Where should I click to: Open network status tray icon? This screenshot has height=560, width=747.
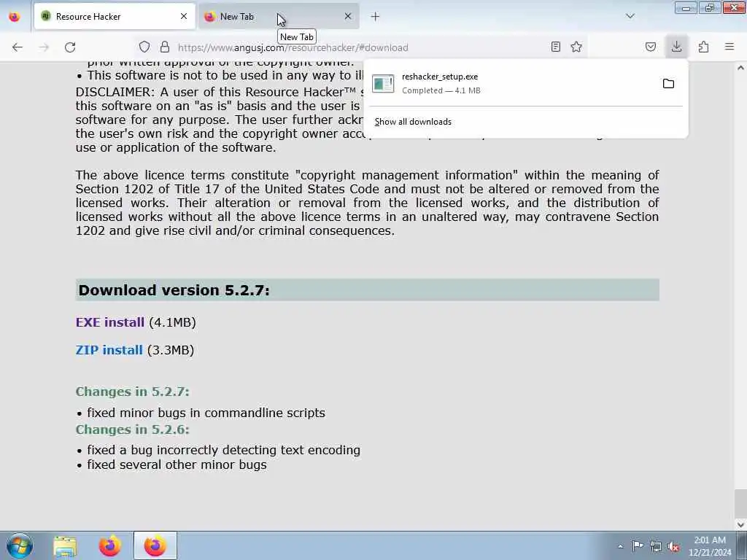tap(656, 546)
